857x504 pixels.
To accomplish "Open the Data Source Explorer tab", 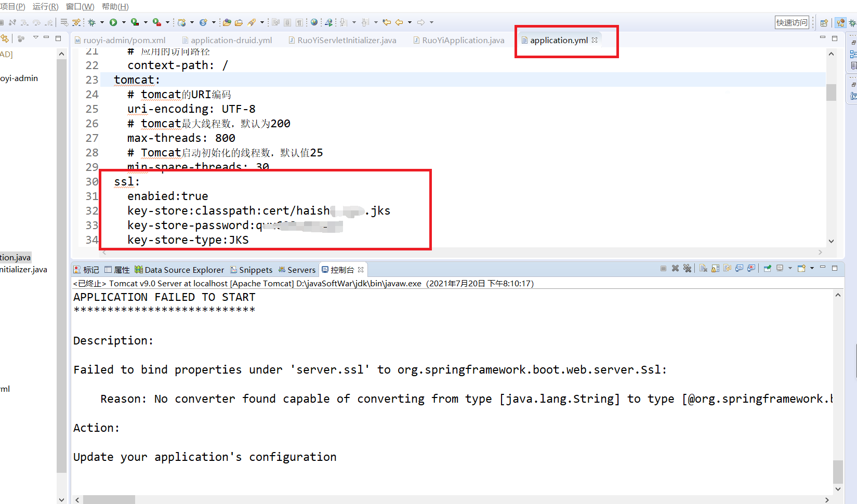I will [x=179, y=270].
